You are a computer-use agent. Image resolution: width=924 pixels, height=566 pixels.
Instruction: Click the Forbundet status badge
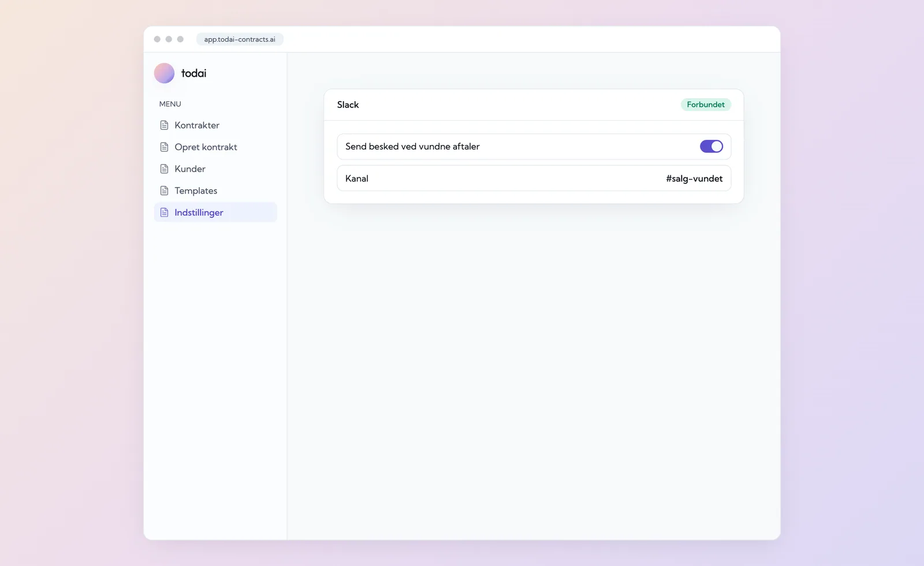pos(706,105)
